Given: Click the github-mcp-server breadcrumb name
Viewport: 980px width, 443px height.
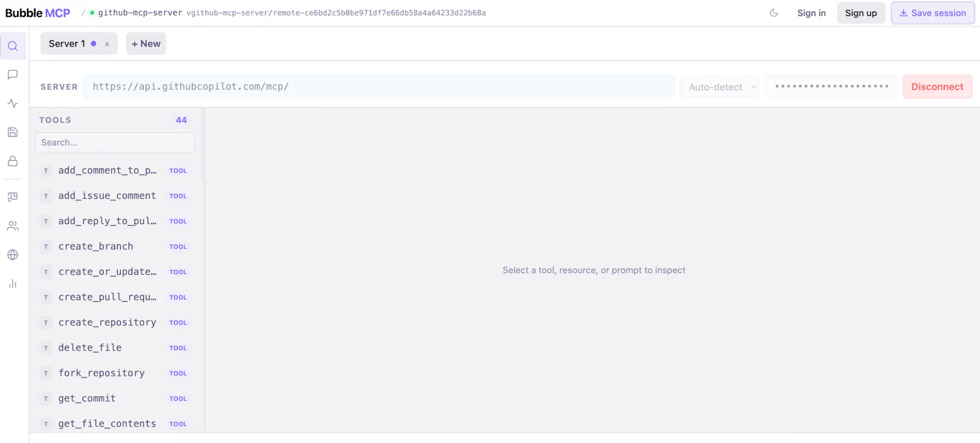Looking at the screenshot, I should point(140,13).
